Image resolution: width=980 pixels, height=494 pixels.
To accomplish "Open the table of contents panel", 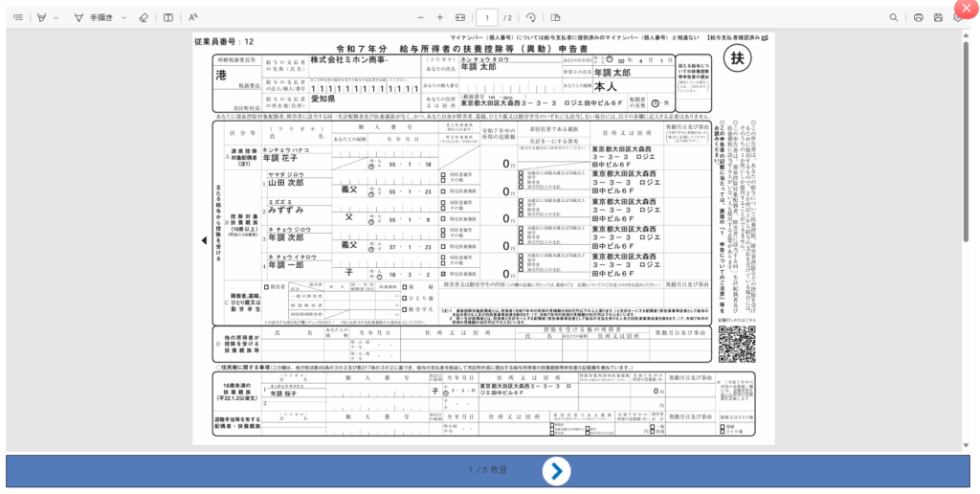I will point(17,17).
